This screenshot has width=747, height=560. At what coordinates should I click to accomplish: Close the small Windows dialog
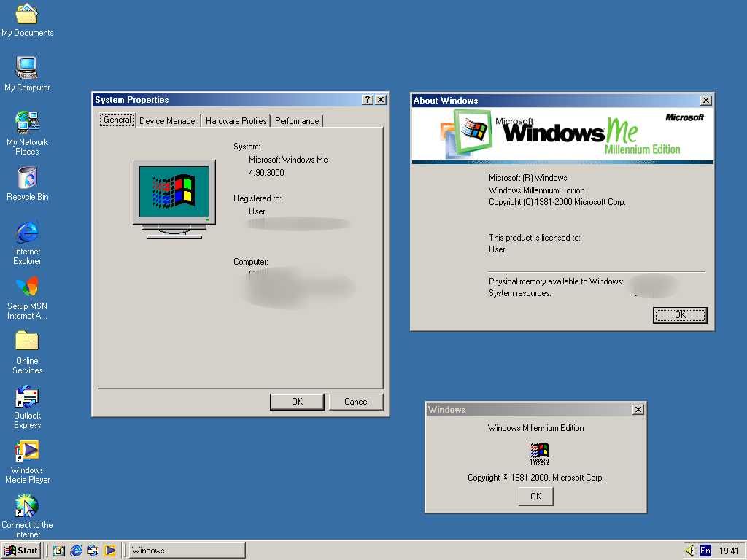coord(638,410)
